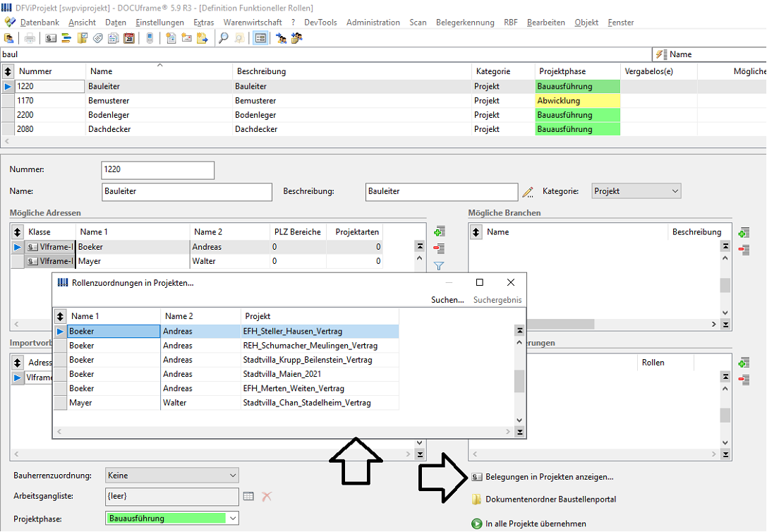Image resolution: width=767 pixels, height=532 pixels.
Task: Remove a row from Mögliche Adressen
Action: pos(440,248)
